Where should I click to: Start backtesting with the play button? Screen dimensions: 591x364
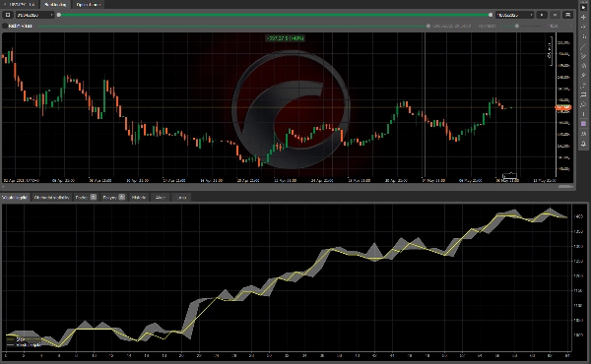click(542, 15)
